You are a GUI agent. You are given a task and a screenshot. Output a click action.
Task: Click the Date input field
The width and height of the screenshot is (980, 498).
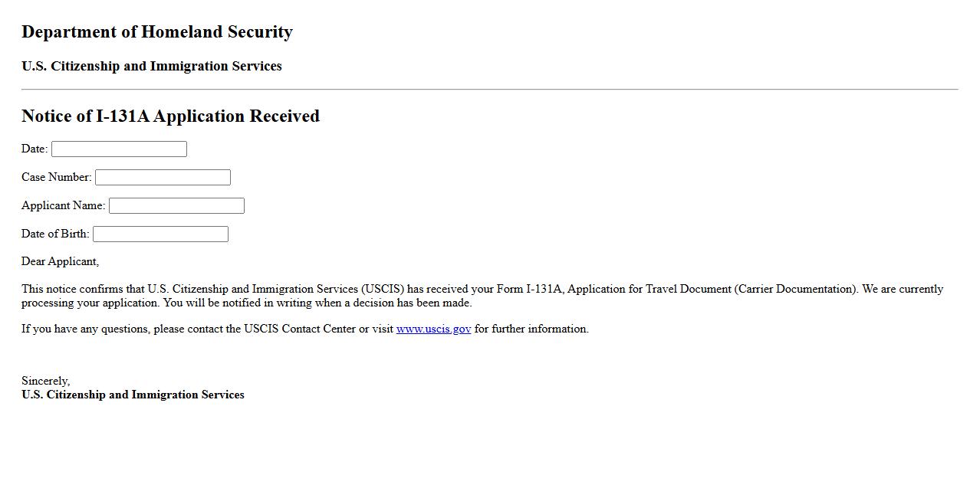[x=119, y=149]
